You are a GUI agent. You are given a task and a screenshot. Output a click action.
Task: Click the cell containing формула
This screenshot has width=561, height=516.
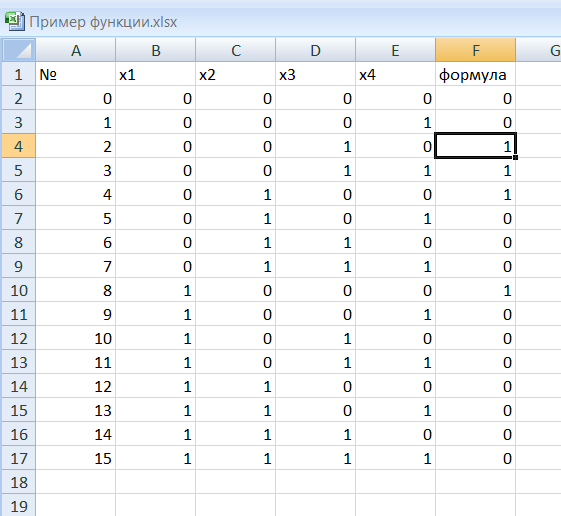tap(475, 74)
